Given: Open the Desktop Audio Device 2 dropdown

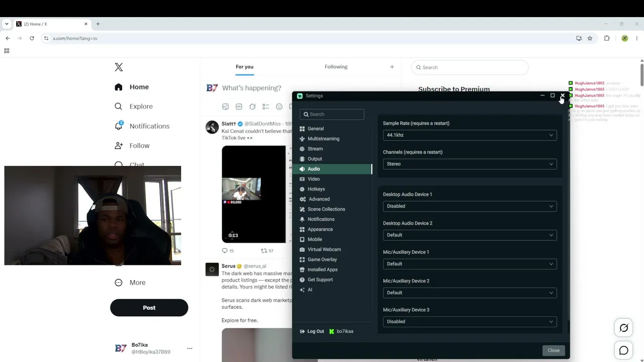Looking at the screenshot, I should click(x=470, y=235).
